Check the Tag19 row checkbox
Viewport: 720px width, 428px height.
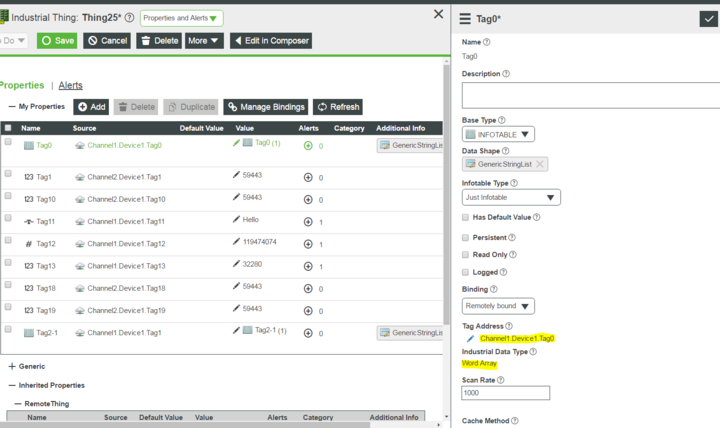click(8, 307)
